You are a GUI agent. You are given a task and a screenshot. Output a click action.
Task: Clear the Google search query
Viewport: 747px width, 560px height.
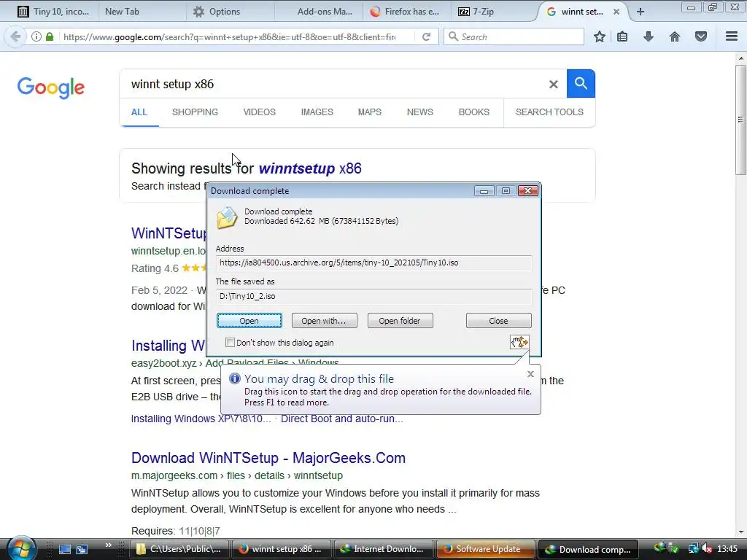click(x=553, y=85)
